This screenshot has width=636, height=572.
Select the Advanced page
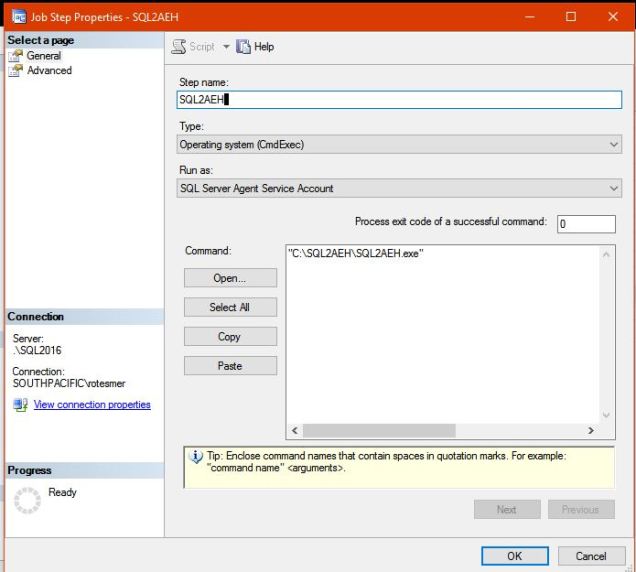tap(49, 70)
